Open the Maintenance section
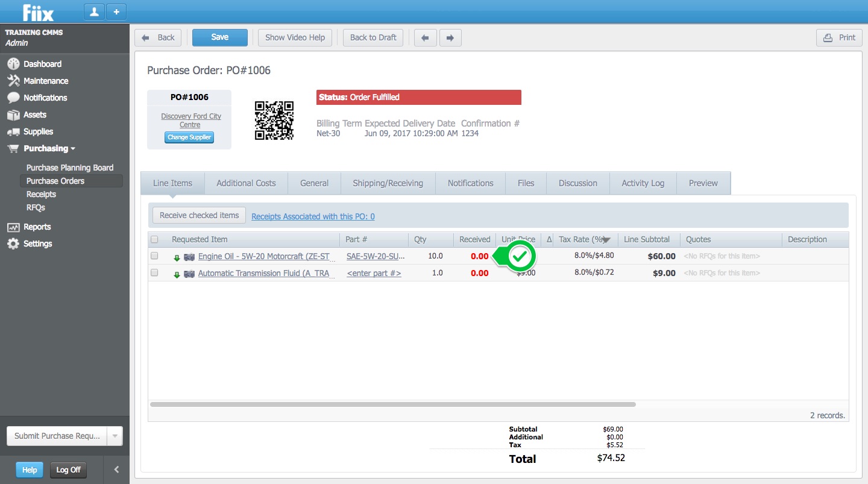Viewport: 868px width, 484px height. pos(46,81)
